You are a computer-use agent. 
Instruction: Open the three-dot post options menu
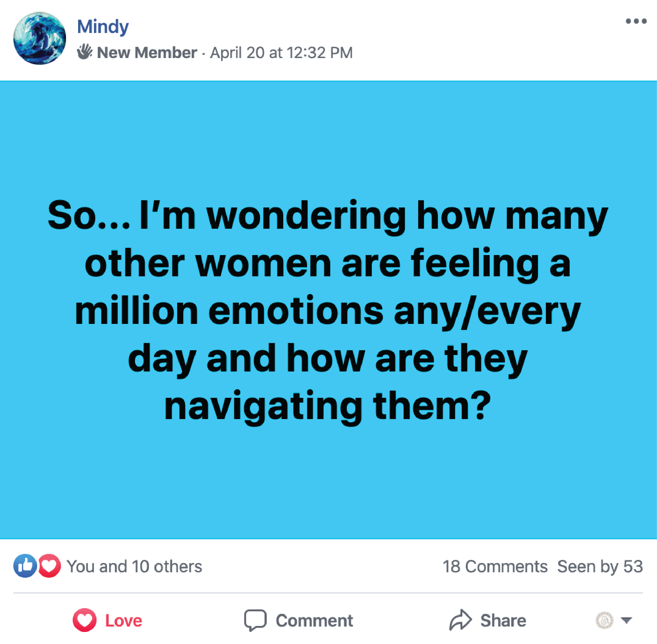tap(636, 21)
